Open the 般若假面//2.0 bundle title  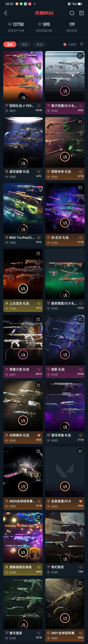(64, 303)
